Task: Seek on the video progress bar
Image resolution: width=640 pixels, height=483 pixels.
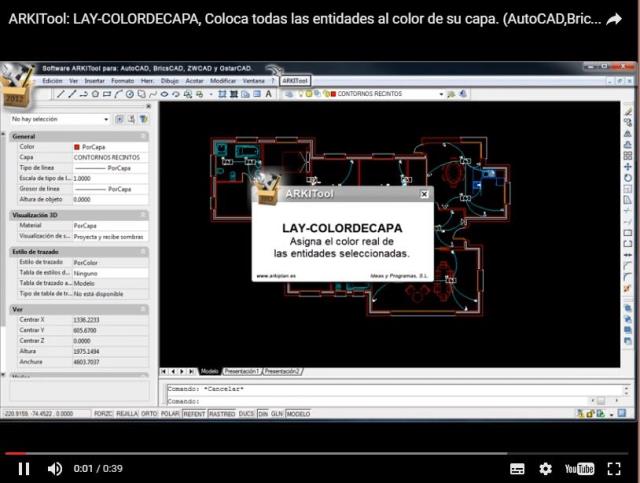Action: pyautogui.click(x=316, y=453)
